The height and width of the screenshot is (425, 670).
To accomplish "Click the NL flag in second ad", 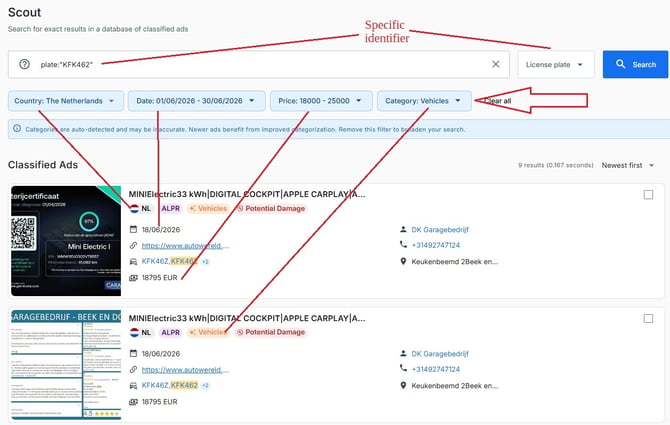I will (135, 332).
